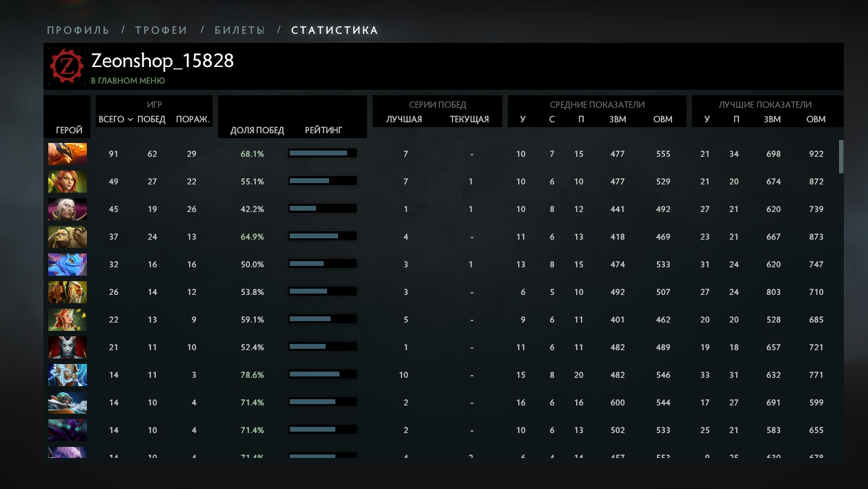Select hero portrait in the 49-games row
This screenshot has width=868, height=489.
[68, 182]
